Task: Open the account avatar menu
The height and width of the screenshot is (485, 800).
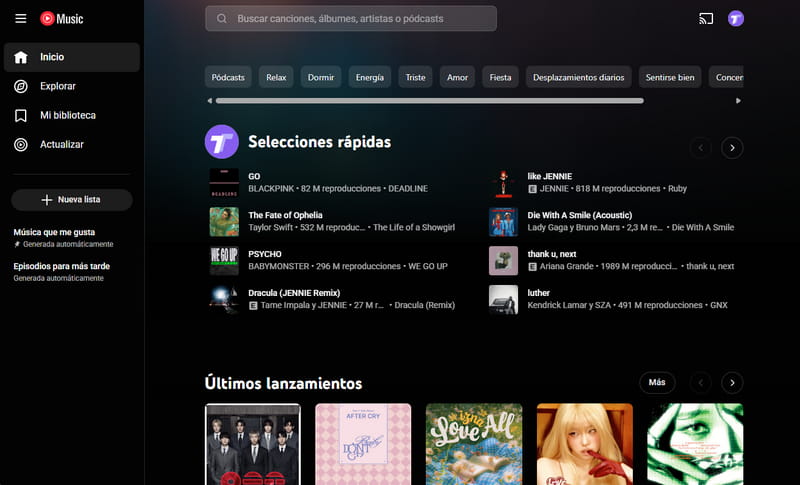Action: 736,19
